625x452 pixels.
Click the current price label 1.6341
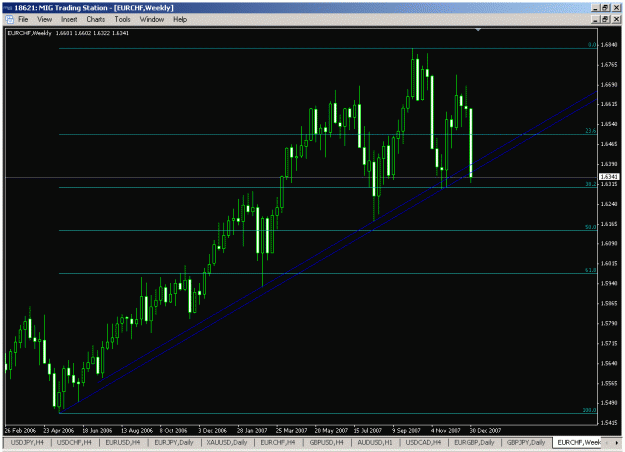[609, 177]
